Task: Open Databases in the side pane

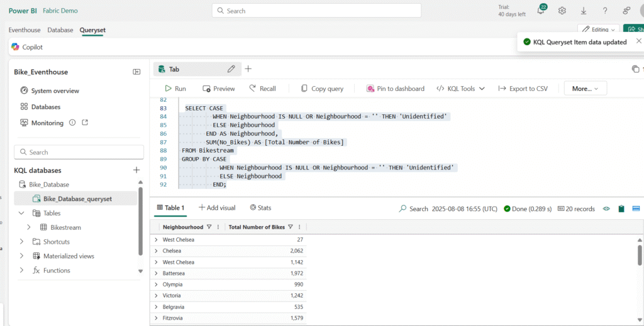Action: point(40,107)
